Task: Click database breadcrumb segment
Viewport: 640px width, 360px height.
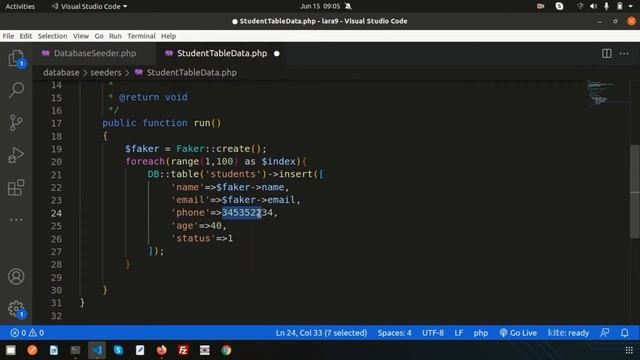Action: point(61,72)
